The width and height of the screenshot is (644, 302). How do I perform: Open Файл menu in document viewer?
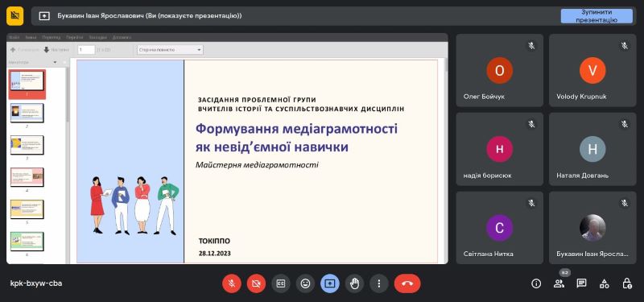pos(14,37)
